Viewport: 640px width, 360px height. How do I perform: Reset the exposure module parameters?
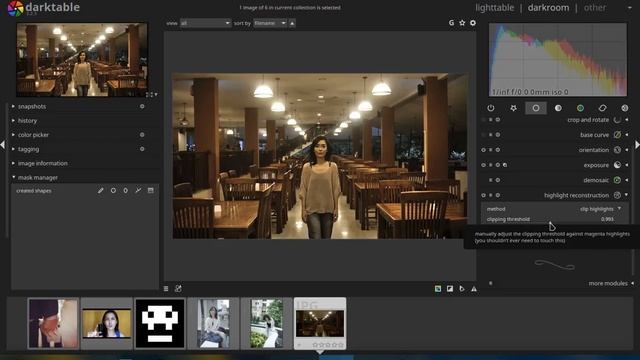(x=498, y=165)
